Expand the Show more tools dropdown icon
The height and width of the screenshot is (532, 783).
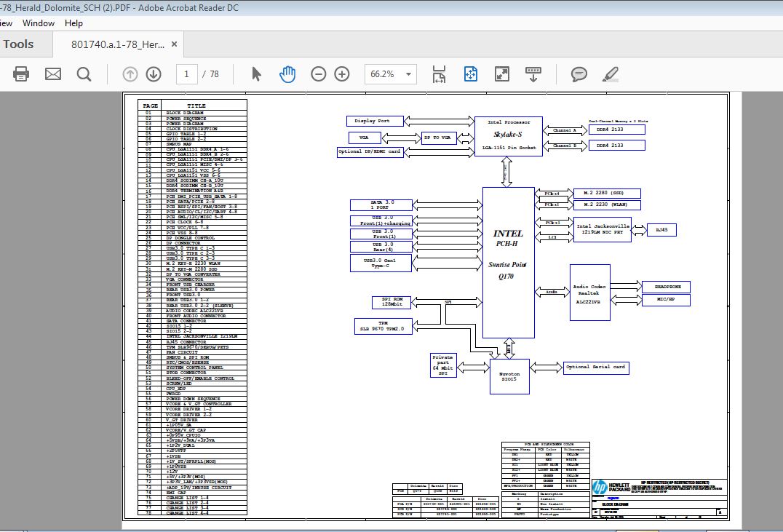pyautogui.click(x=533, y=74)
